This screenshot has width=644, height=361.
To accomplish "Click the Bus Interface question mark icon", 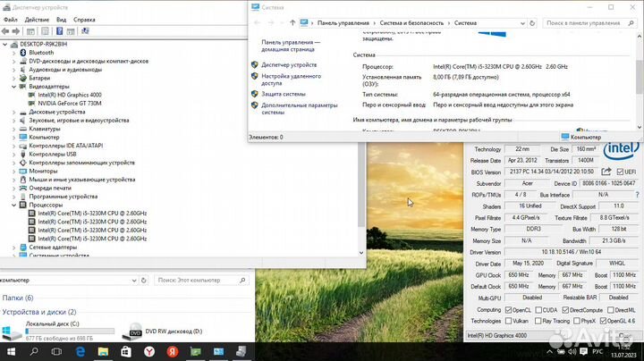I will coord(638,195).
